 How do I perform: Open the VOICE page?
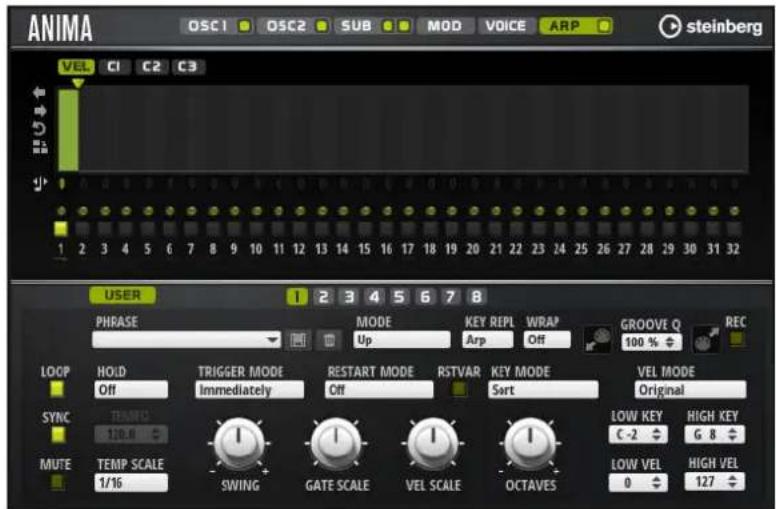coord(506,26)
